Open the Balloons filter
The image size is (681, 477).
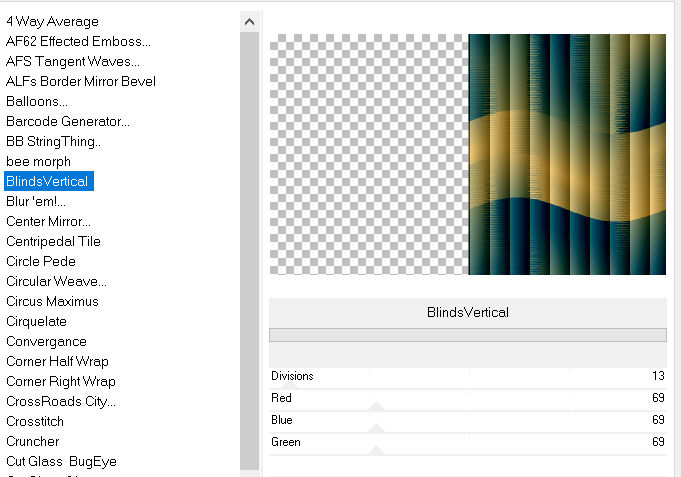(37, 101)
